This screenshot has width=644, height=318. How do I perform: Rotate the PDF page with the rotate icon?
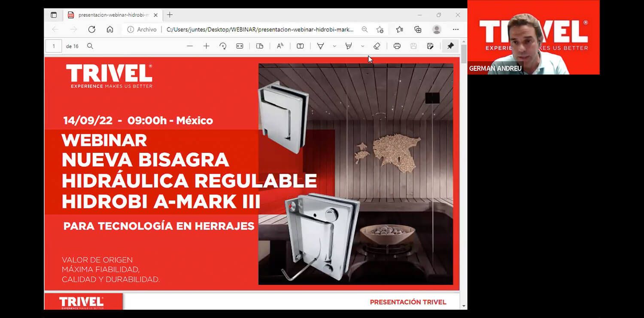[x=223, y=46]
